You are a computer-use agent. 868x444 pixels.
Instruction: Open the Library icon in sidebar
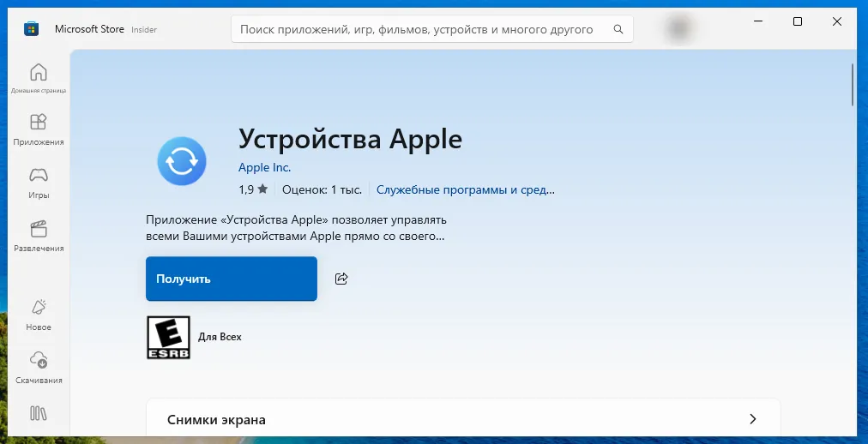[x=39, y=414]
